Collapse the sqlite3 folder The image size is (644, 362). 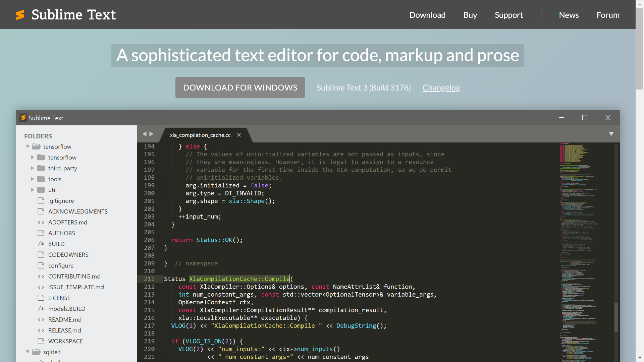coord(28,352)
